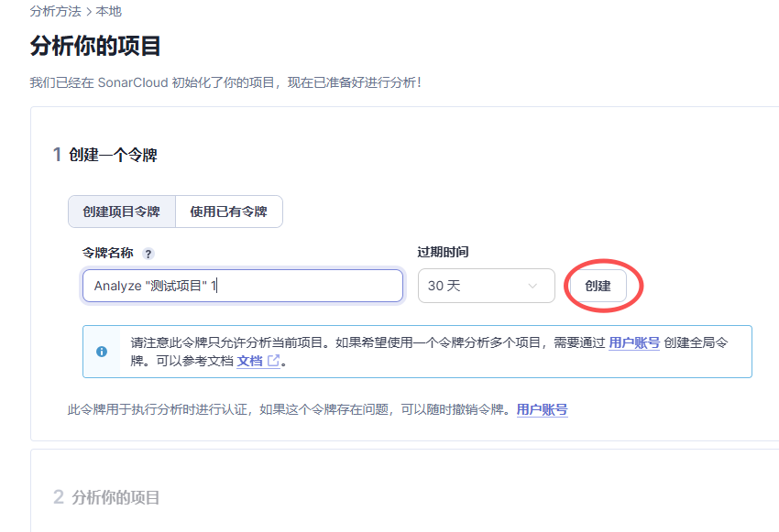Click the 令牌名称 input field
The image size is (779, 532).
point(243,286)
